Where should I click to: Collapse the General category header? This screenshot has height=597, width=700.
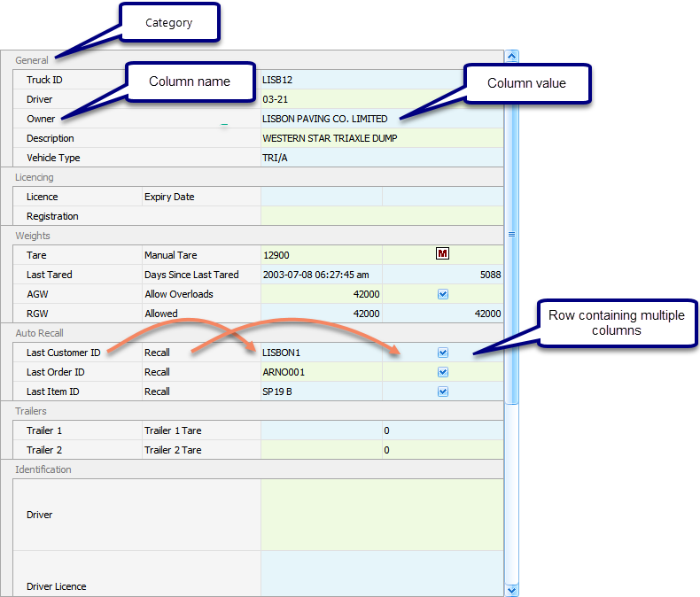click(34, 60)
